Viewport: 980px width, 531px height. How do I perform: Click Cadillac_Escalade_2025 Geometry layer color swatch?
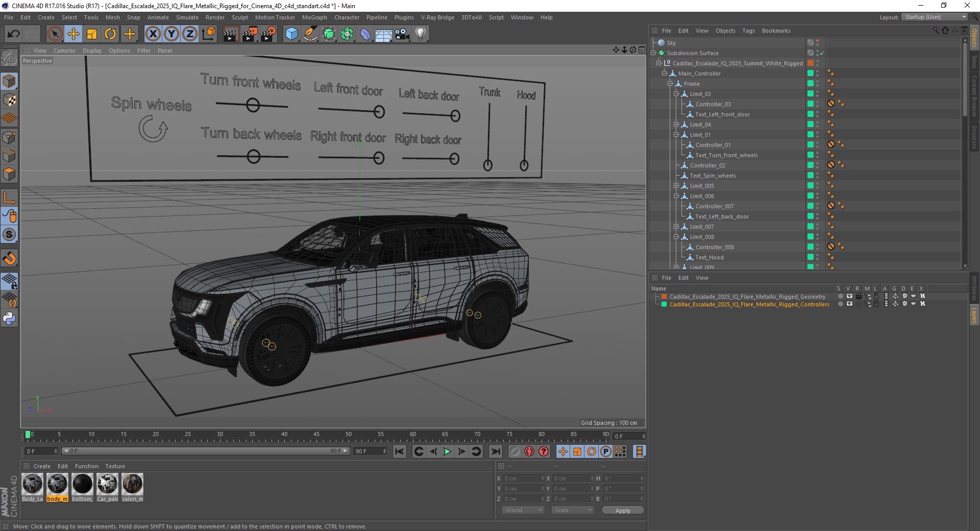coord(664,296)
